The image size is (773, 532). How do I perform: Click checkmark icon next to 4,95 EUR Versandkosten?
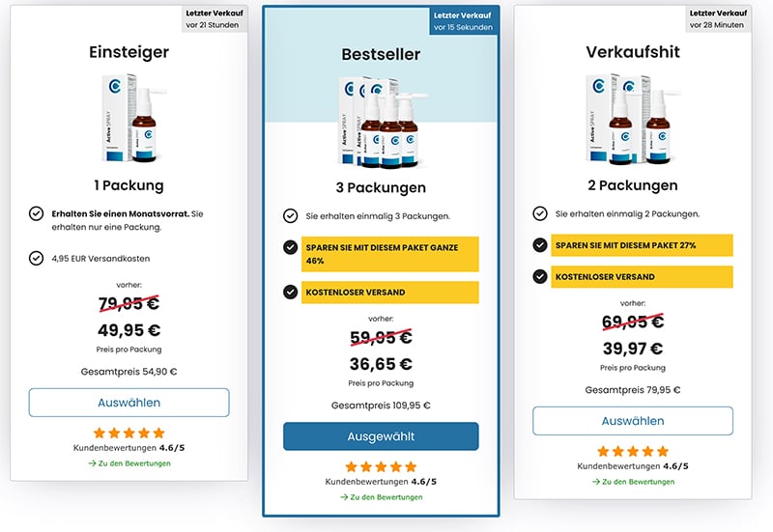point(36,258)
